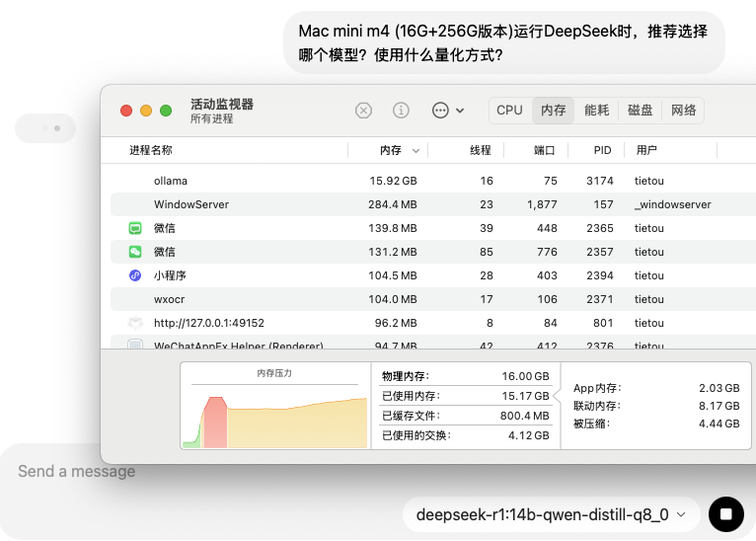
Task: Sort by the PID column header
Action: coord(602,150)
